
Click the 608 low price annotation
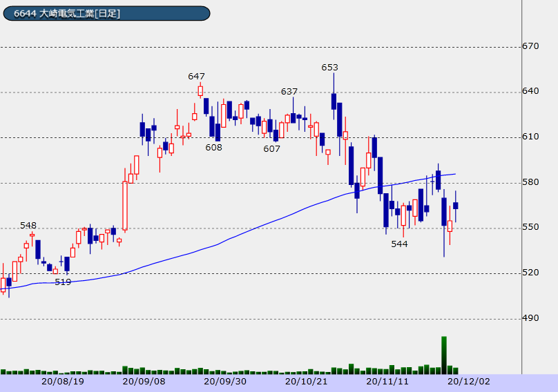tap(214, 148)
